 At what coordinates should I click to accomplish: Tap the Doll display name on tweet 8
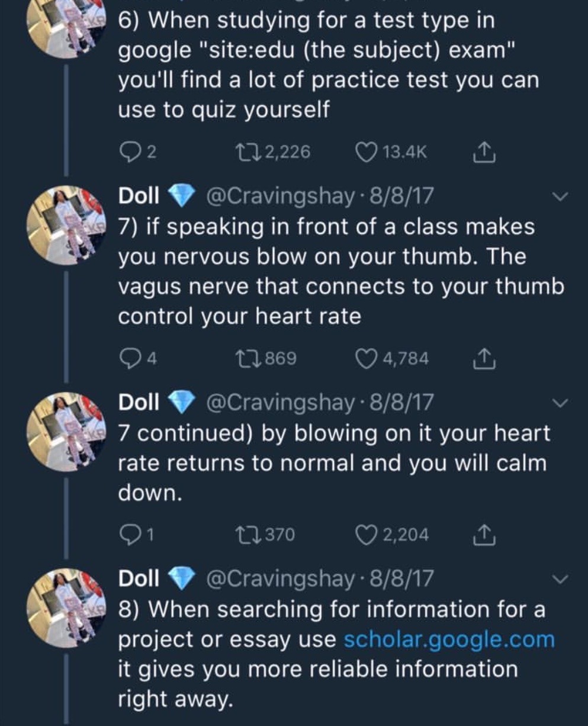point(139,578)
